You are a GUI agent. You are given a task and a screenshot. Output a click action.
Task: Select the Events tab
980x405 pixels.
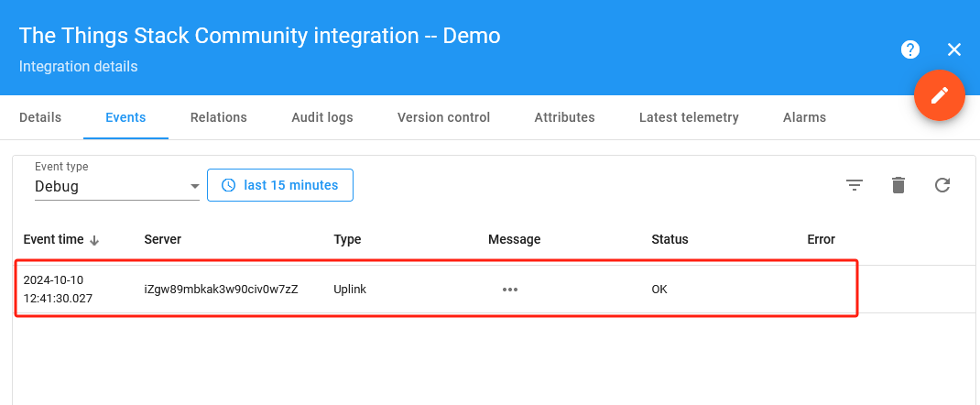[x=125, y=117]
